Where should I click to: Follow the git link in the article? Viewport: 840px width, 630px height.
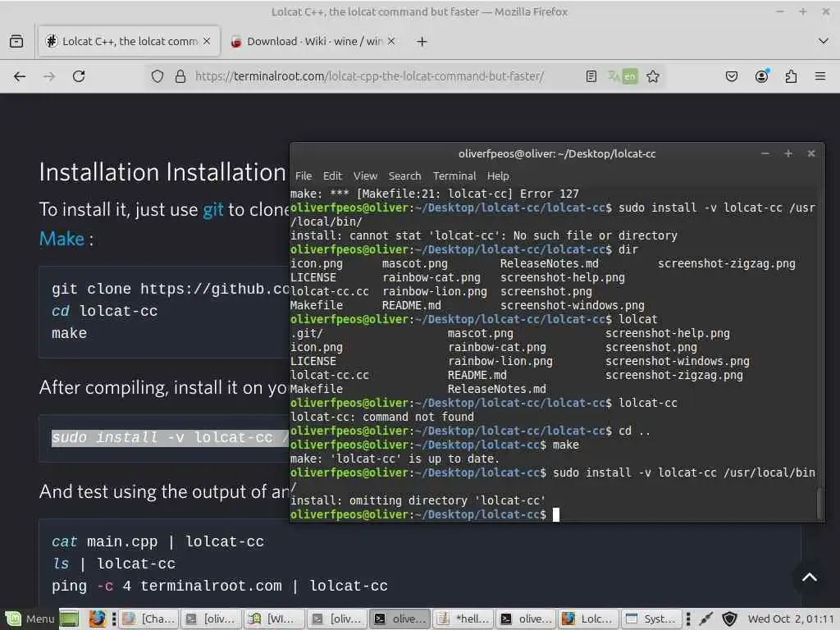(212, 209)
